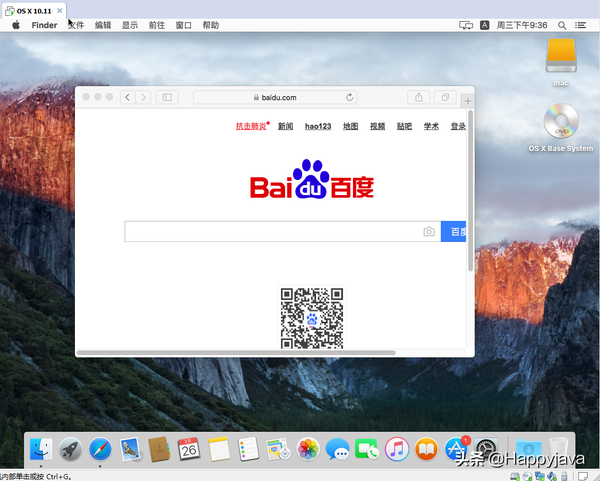Open FaceTime green icon in Dock
Viewport: 600px width, 481px height.
tap(367, 449)
